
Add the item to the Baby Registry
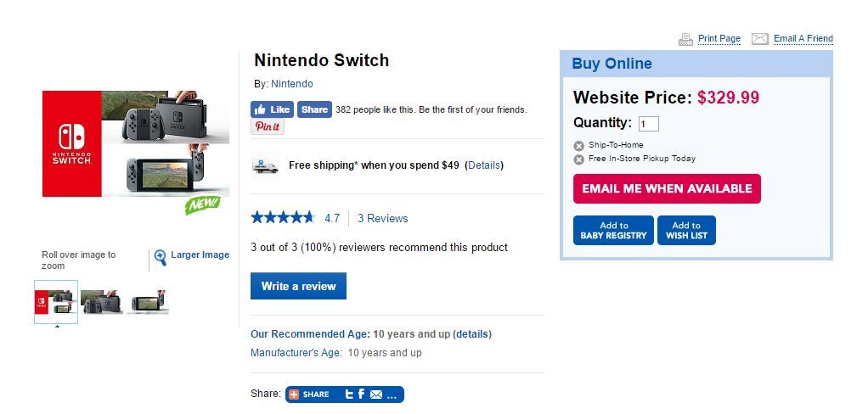click(x=613, y=231)
